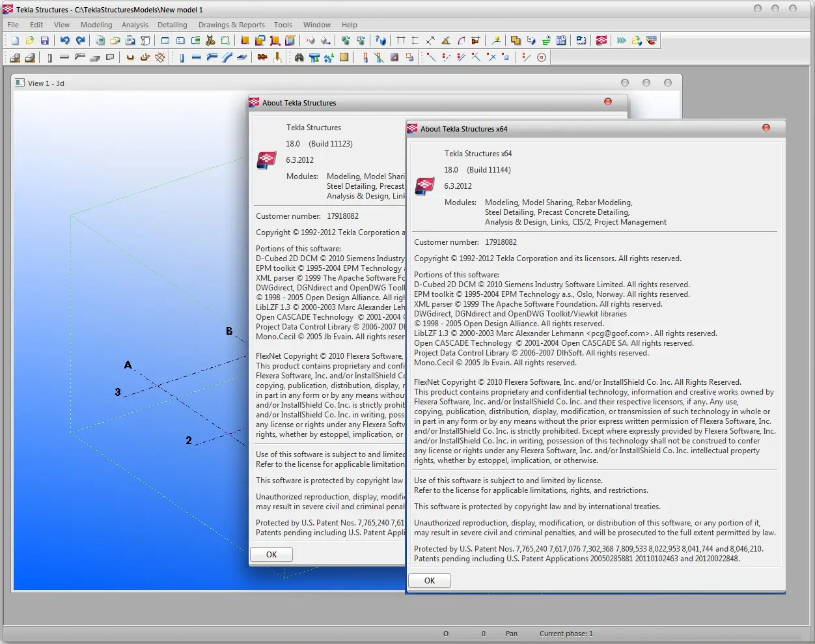Viewport: 815px width, 644px height.
Task: Open the Detailing menu
Action: point(172,25)
